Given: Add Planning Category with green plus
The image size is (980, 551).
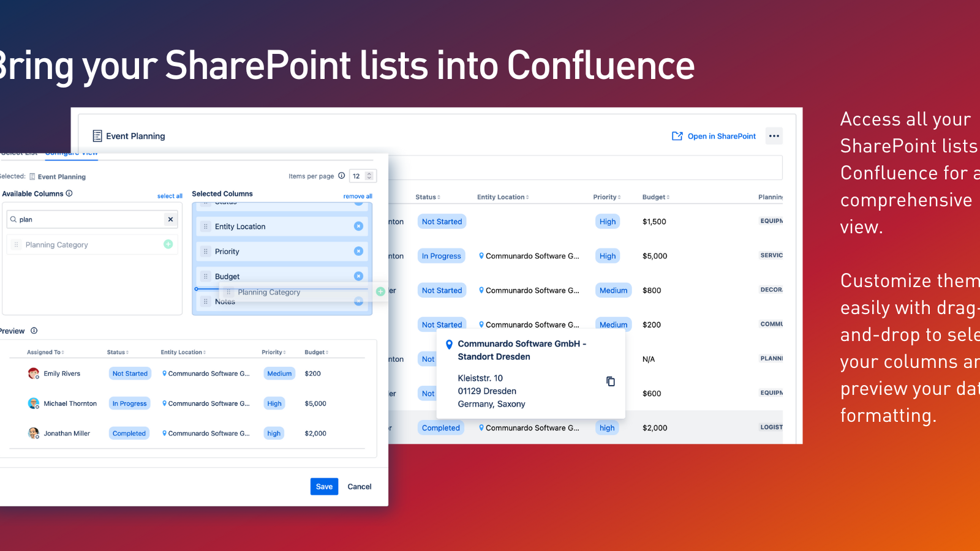Looking at the screenshot, I should [x=168, y=244].
